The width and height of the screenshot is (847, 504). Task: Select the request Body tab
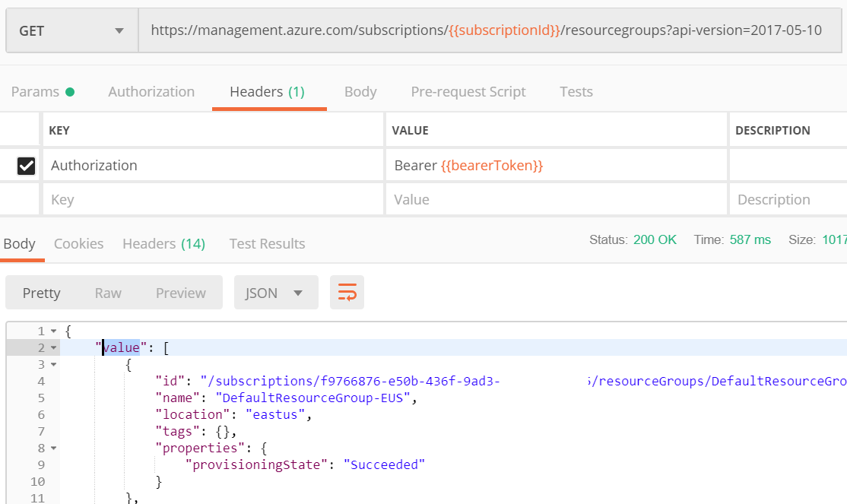tap(360, 92)
